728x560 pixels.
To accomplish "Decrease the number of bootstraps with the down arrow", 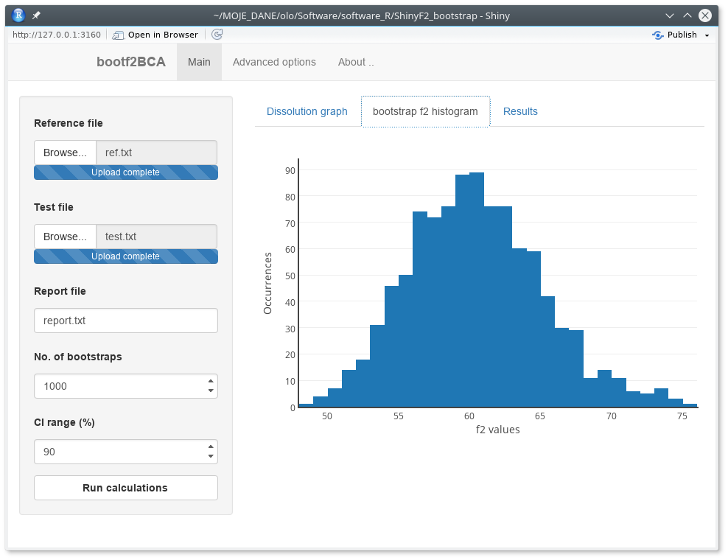I will pos(211,391).
